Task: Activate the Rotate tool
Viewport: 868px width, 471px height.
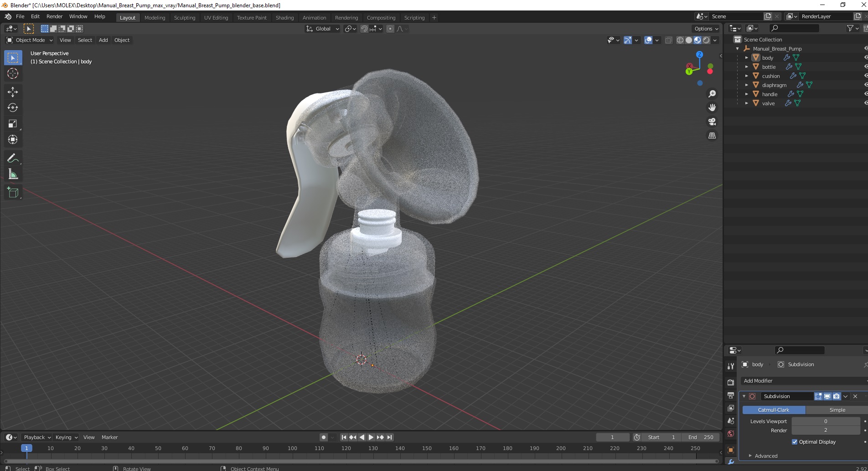Action: (x=13, y=108)
